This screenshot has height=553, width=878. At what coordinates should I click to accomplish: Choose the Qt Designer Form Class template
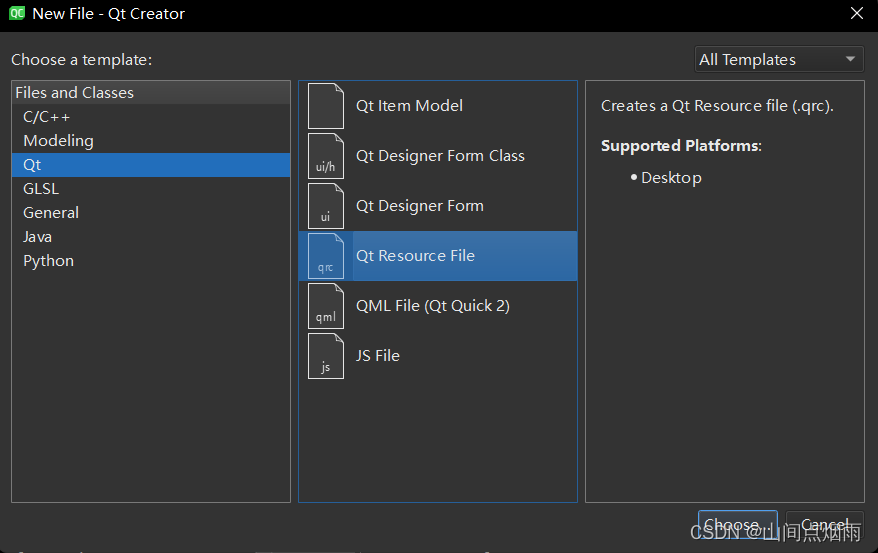pos(438,156)
